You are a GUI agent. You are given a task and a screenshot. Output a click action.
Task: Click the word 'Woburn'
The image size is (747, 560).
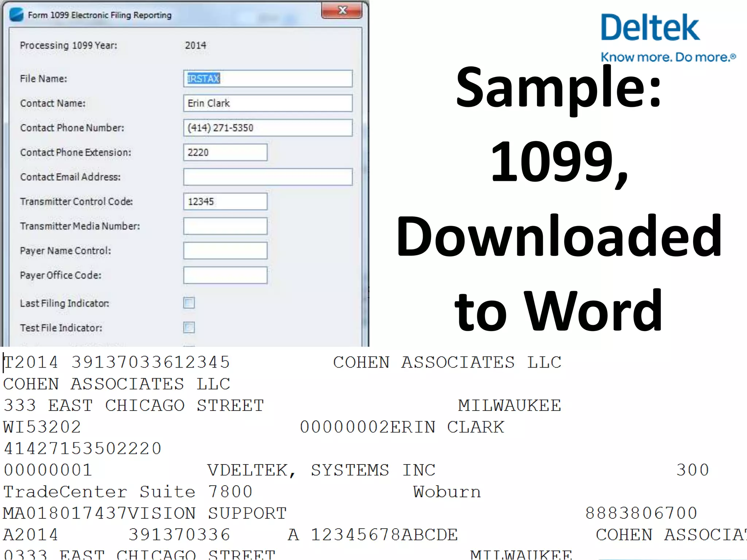click(x=447, y=491)
